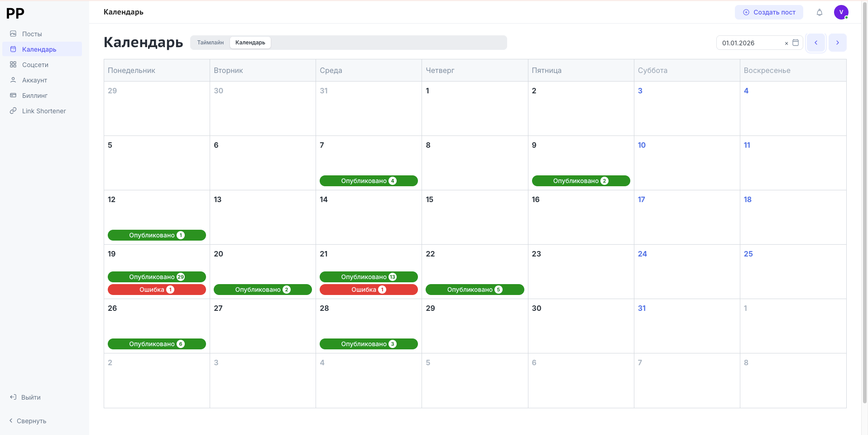Open Link Shortener in the sidebar
Screen dimensions: 868x435
point(43,111)
